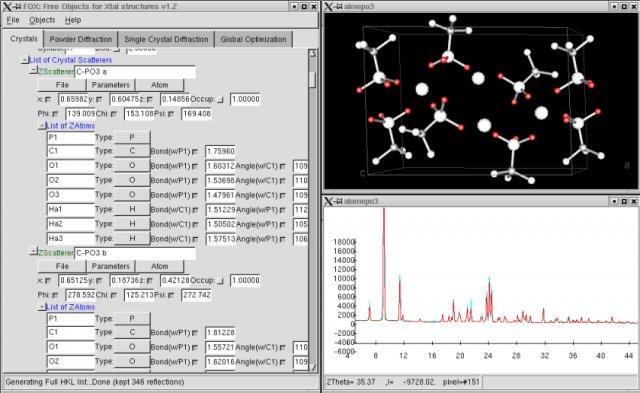Image resolution: width=640 pixels, height=393 pixels.
Task: Toggle the z checkbox of C-PO3 a
Action: [150, 99]
